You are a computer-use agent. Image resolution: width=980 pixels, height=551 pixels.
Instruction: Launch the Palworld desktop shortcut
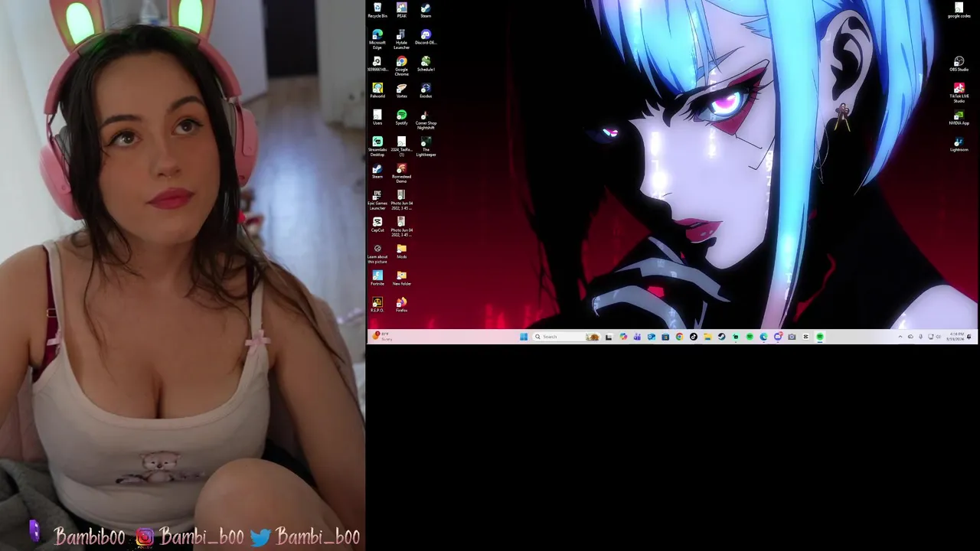(x=377, y=90)
